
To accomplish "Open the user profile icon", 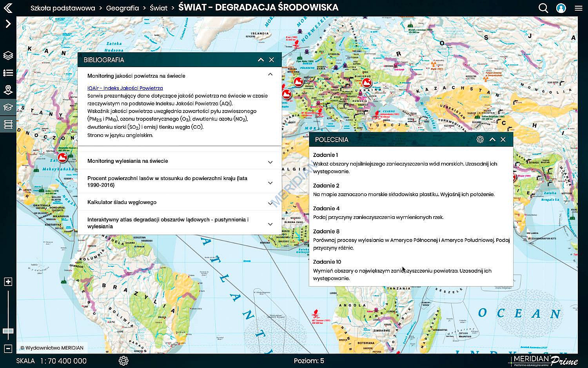I will pos(561,8).
